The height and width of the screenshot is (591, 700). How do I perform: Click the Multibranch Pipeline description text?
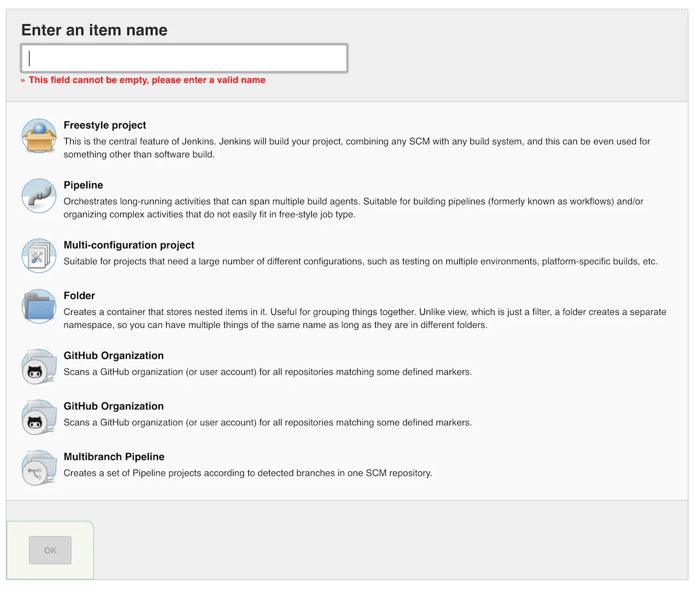coord(248,473)
